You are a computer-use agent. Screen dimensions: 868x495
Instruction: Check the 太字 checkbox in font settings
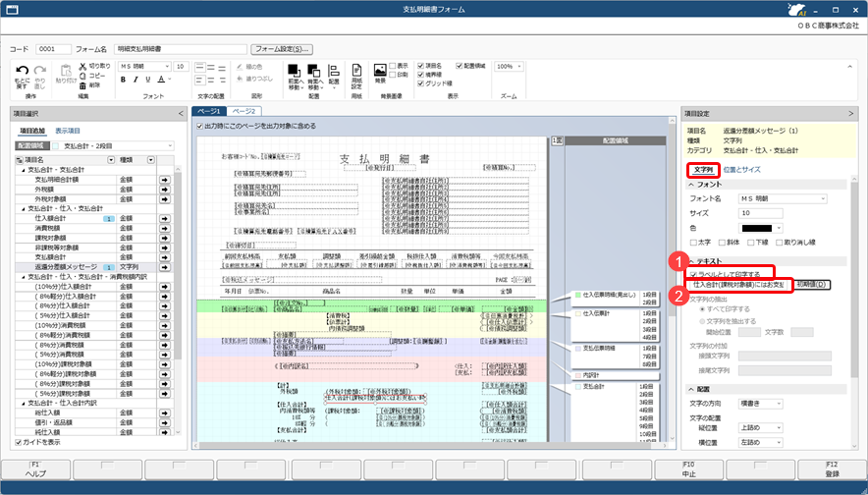pyautogui.click(x=693, y=243)
